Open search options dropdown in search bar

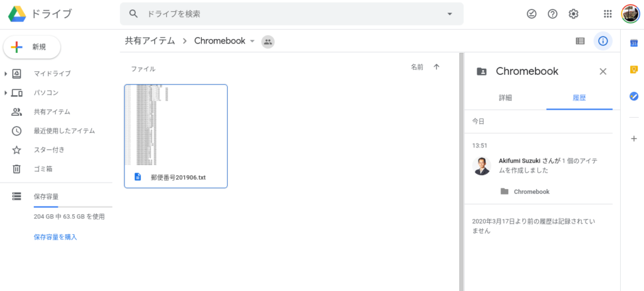pos(450,14)
